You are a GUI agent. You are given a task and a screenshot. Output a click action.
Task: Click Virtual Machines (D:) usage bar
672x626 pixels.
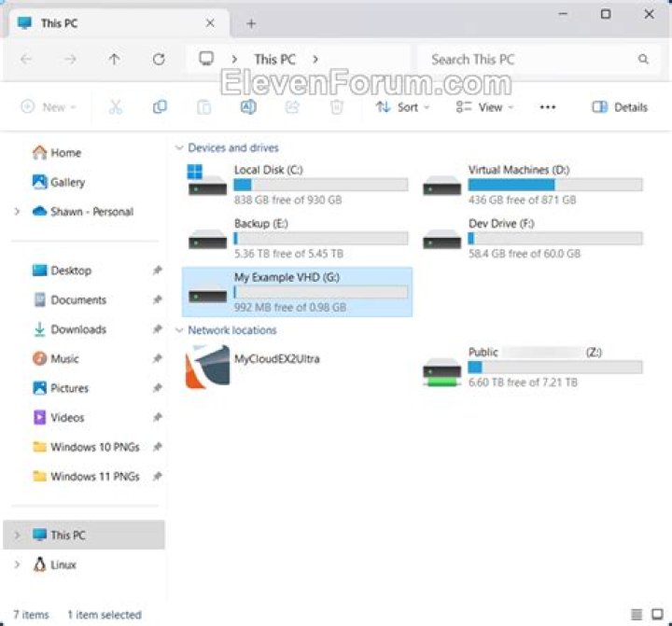click(x=555, y=185)
